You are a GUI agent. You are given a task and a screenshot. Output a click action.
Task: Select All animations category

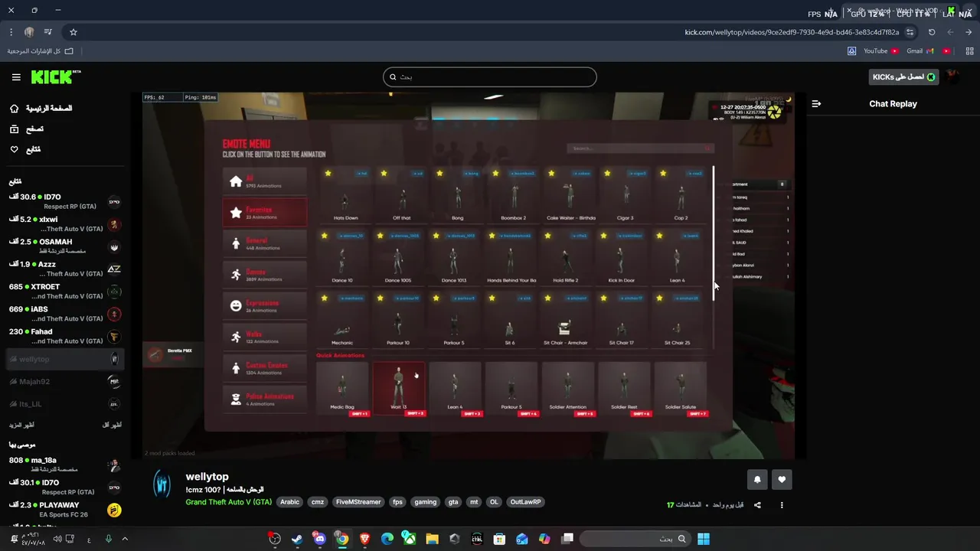(x=265, y=181)
